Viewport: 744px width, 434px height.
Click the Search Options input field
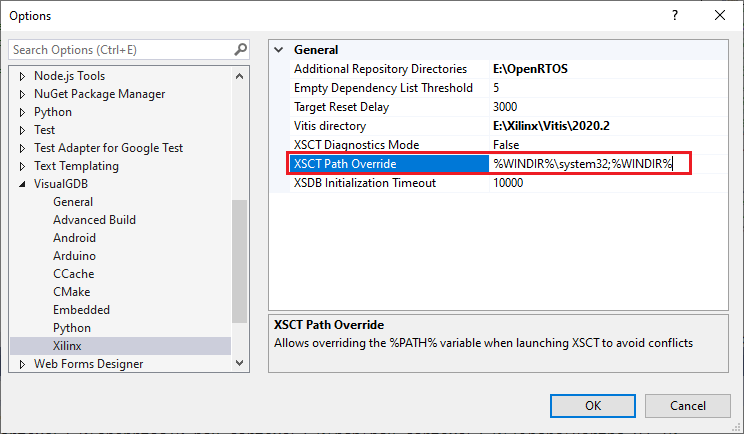click(121, 50)
